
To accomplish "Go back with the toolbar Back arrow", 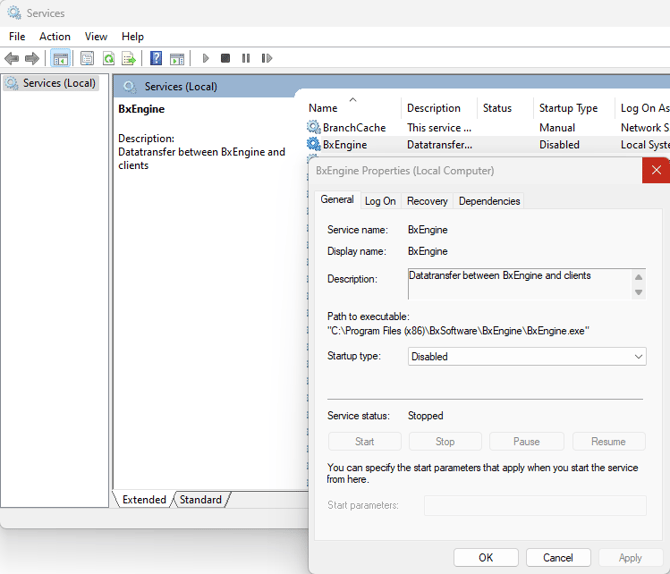I will 12,58.
